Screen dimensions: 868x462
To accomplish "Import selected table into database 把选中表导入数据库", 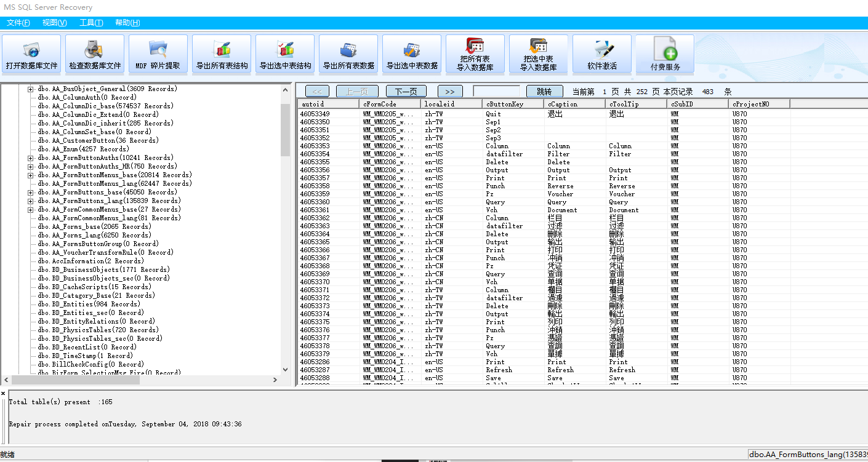I will tap(539, 54).
